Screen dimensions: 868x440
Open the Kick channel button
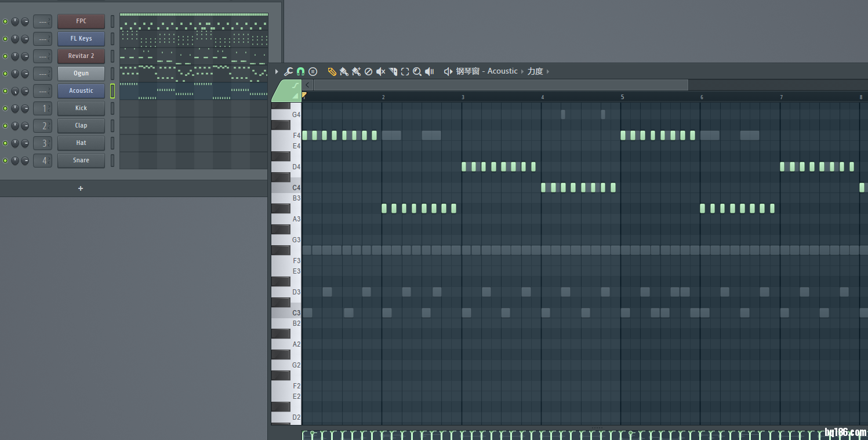(x=81, y=108)
